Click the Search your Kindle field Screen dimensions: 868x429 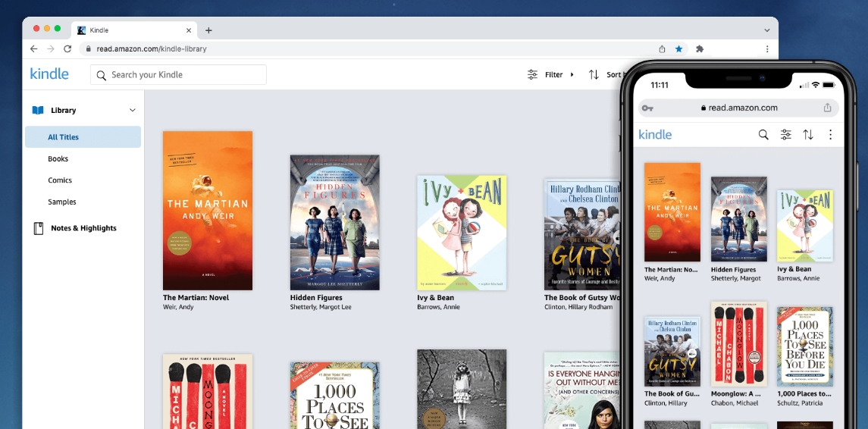(178, 75)
